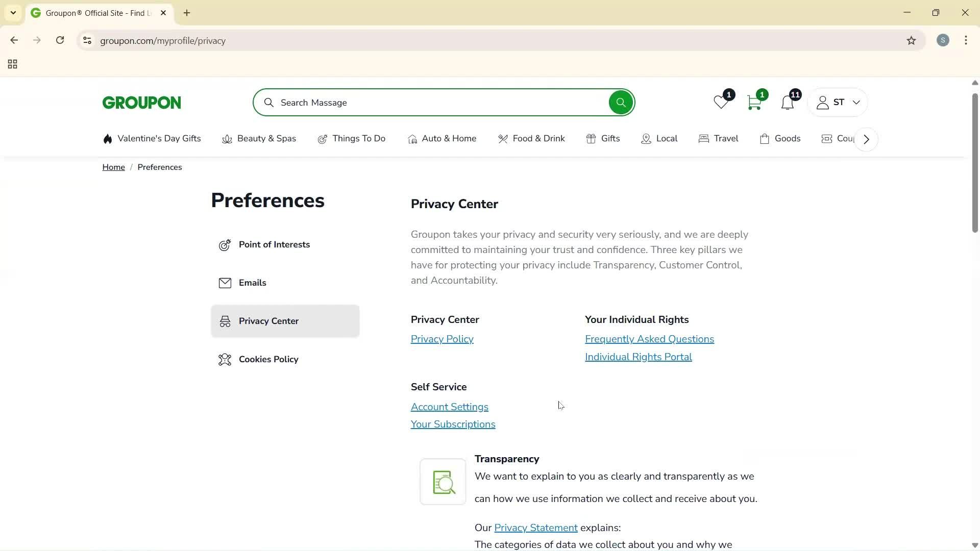The width and height of the screenshot is (980, 551).
Task: Click the scrollbar down arrow
Action: 974,545
